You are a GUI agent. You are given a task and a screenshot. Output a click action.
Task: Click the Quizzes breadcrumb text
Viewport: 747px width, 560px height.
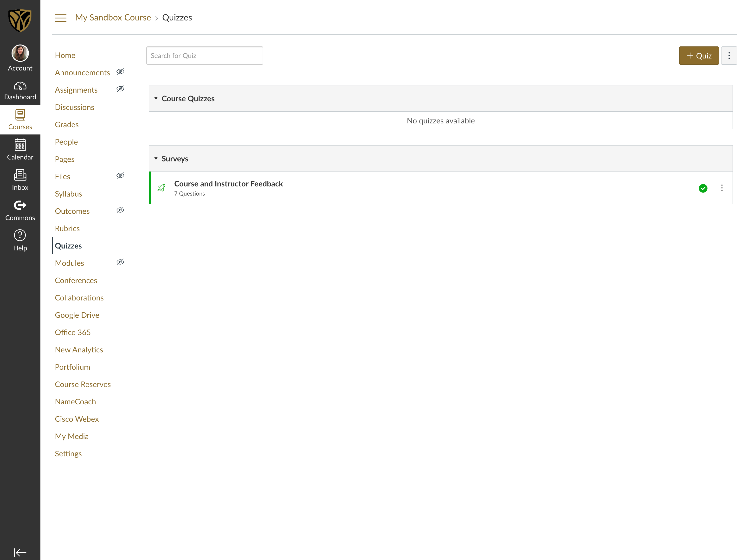pos(177,18)
